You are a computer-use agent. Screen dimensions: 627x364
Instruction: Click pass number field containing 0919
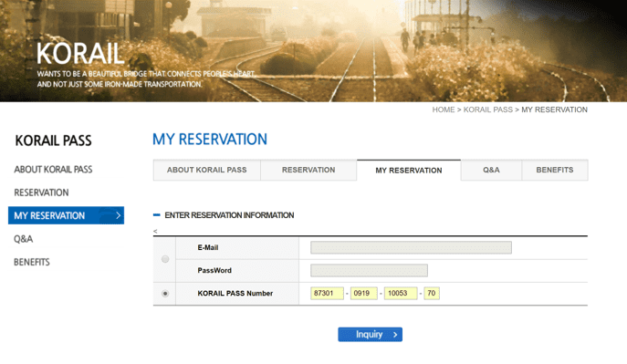364,293
